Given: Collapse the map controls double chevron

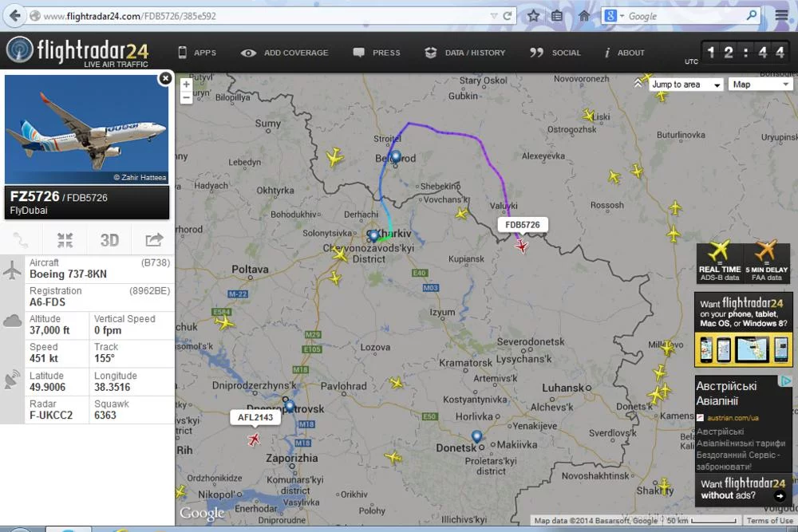Looking at the screenshot, I should tap(638, 84).
